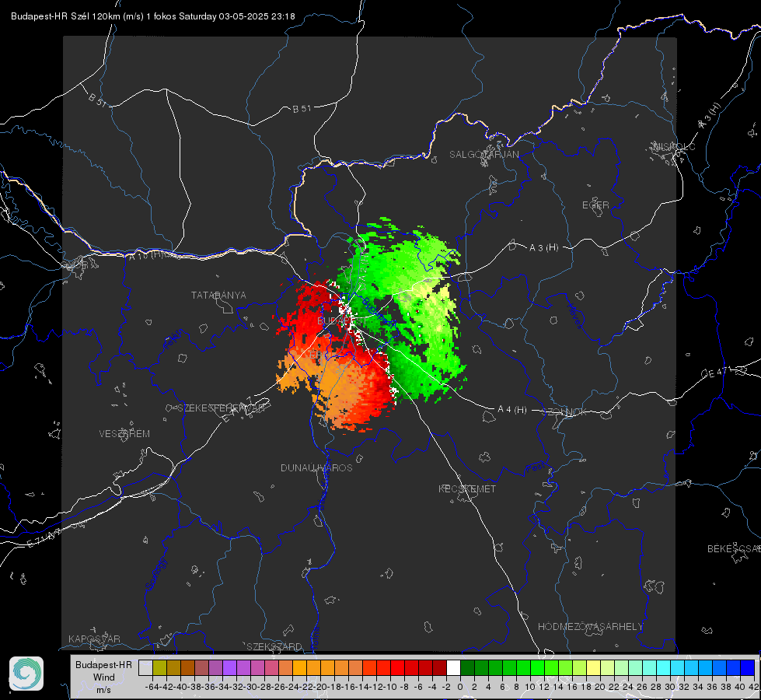Click the swirl weather service logo
Screen dimensions: 761x700
click(26, 674)
